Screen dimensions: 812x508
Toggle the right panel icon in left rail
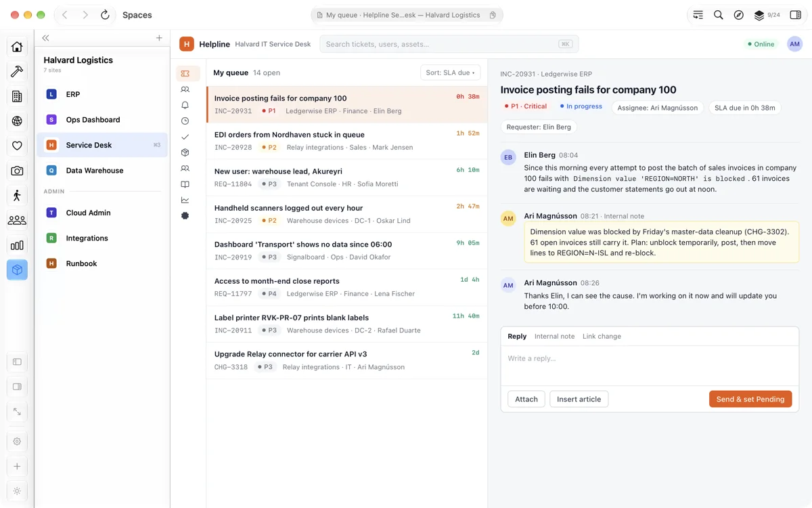[17, 387]
